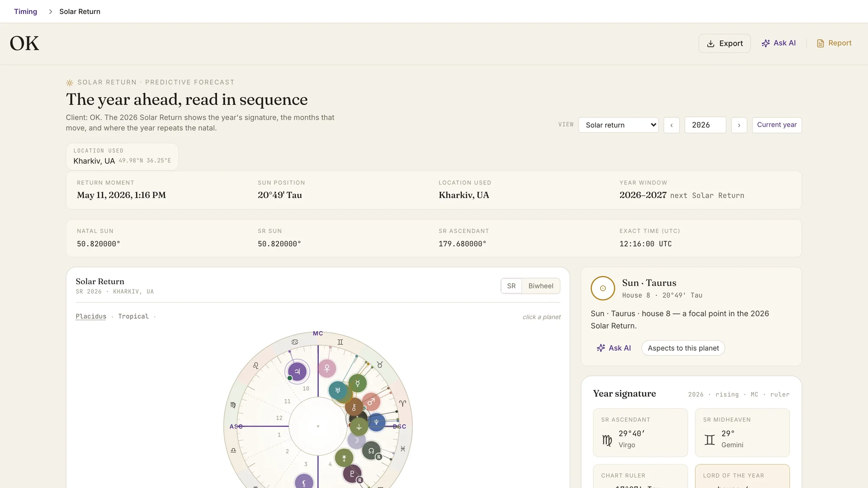The image size is (868, 488).
Task: Click the 2026 year input field
Action: click(x=705, y=125)
